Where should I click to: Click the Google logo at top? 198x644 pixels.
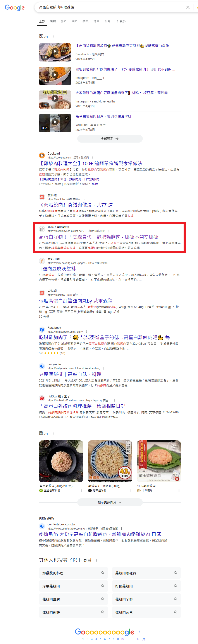[x=15, y=8]
